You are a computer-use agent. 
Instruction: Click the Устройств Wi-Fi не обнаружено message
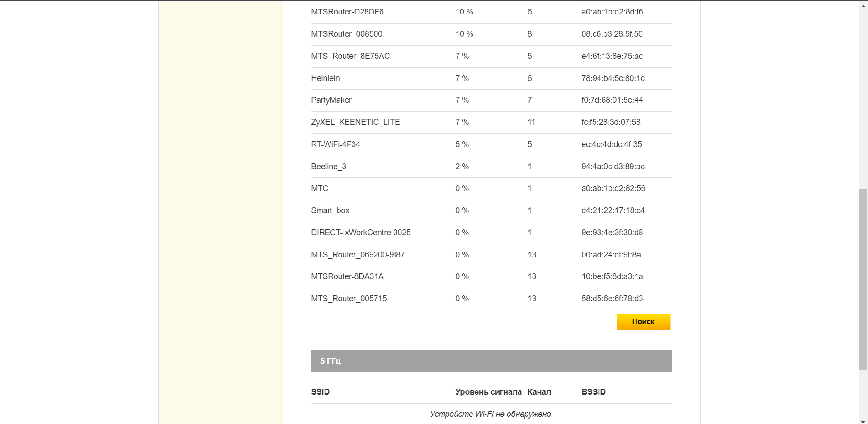pos(491,414)
